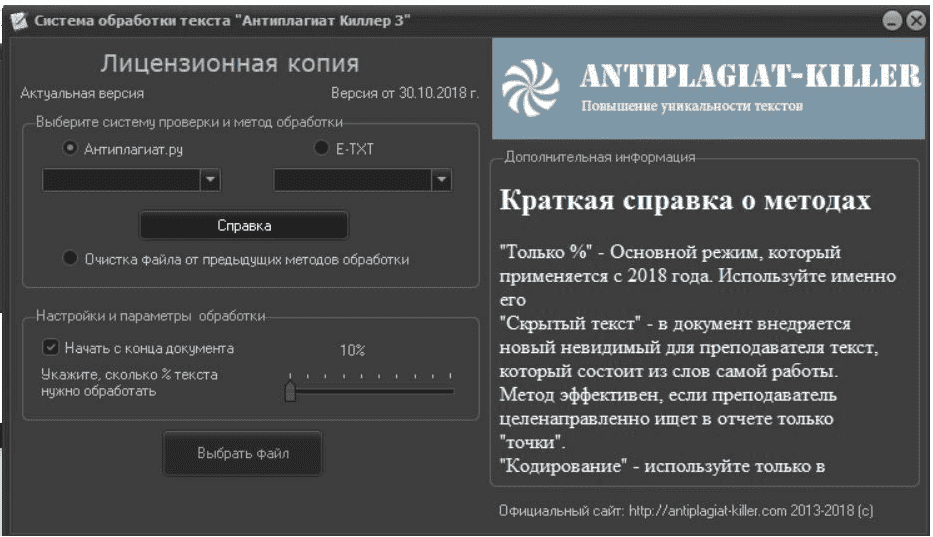Click the Выбрать файл button
Screen dimensions: 933x537
point(243,454)
